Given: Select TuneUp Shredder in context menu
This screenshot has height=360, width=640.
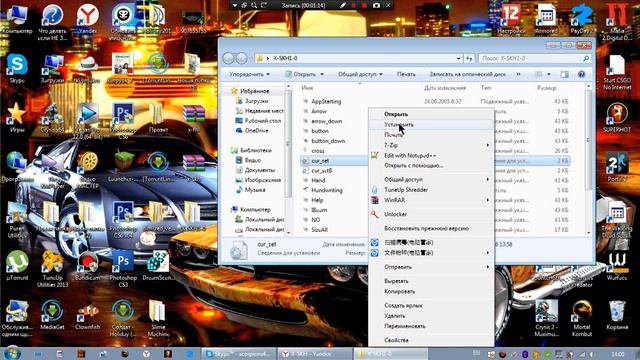Looking at the screenshot, I should tap(431, 190).
